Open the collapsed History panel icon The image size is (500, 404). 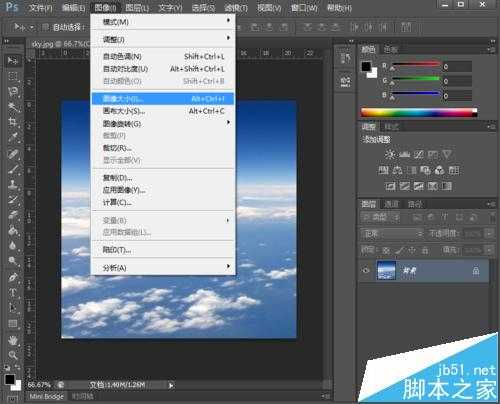coord(345,58)
